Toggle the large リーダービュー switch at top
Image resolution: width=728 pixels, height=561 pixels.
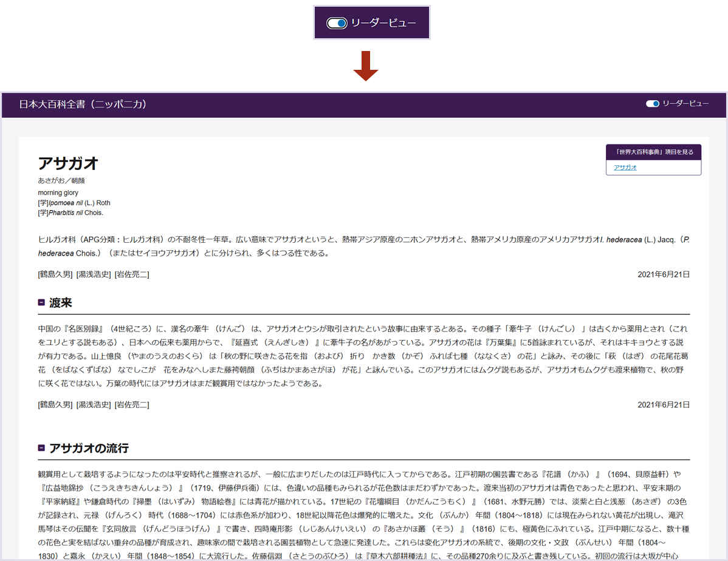point(337,23)
